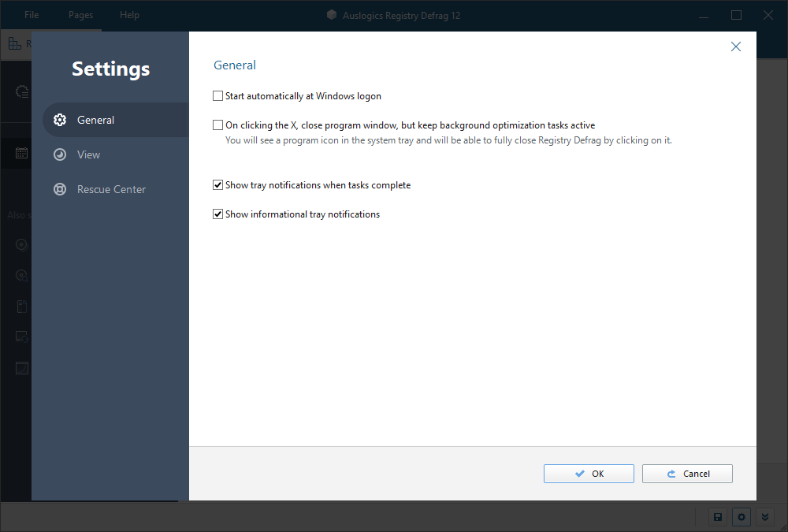Screen dimensions: 788x532
Task: Close the Settings dialog with the X
Action: pyautogui.click(x=736, y=47)
